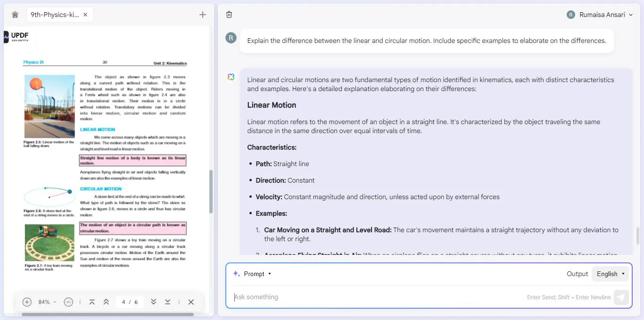Select the 9th-Physics-ki... document tab
Screen dimensions: 644x320
tap(60, 15)
